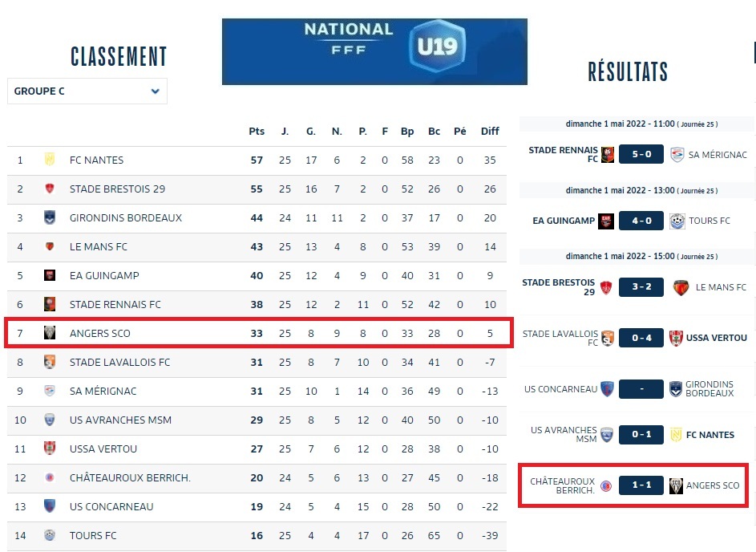
Task: Click Tours FC logo in standings
Action: tap(50, 535)
